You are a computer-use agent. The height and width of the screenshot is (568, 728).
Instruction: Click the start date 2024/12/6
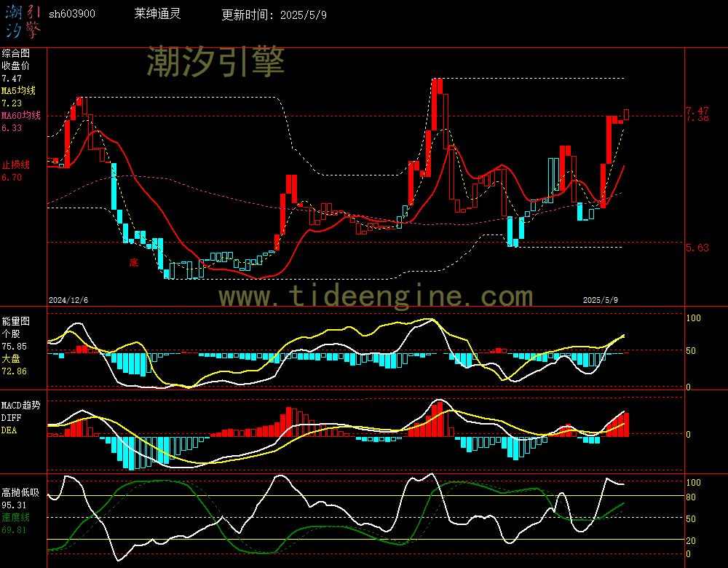click(x=68, y=300)
